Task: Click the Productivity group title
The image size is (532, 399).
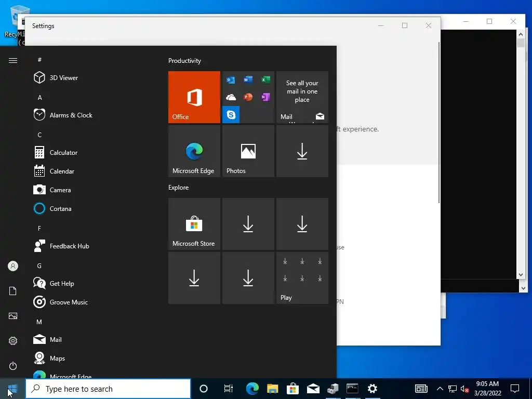Action: (x=184, y=61)
